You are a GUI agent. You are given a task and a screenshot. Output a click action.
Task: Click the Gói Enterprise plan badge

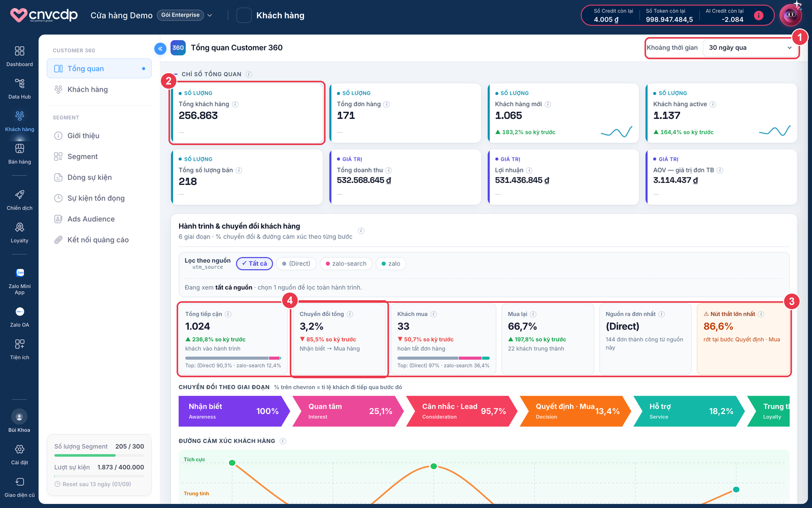[180, 15]
